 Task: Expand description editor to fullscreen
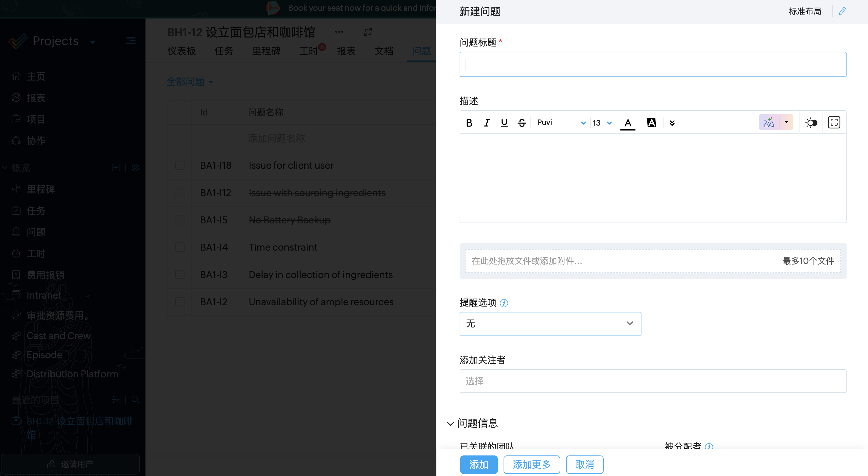[834, 122]
